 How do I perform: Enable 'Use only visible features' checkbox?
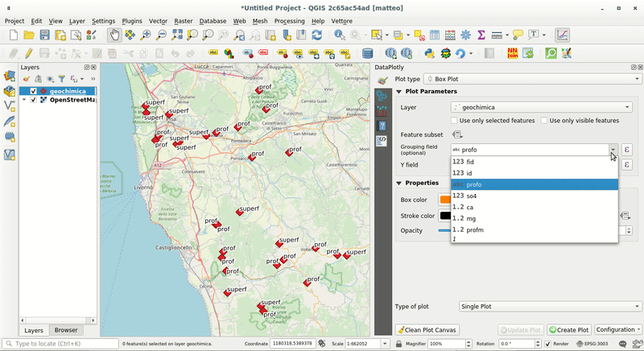coord(544,120)
